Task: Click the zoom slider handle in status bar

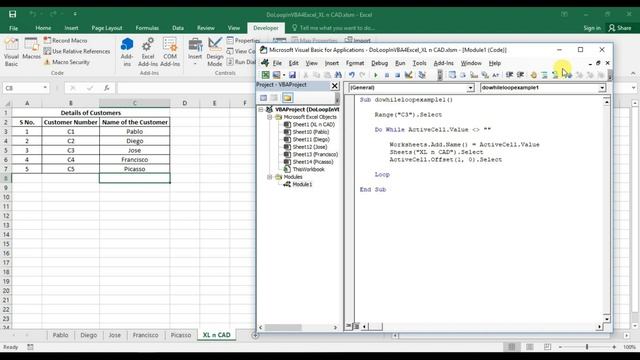Action: pyautogui.click(x=587, y=347)
